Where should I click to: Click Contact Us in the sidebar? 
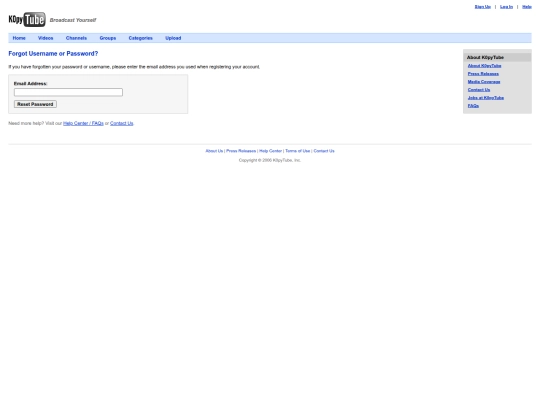(479, 90)
